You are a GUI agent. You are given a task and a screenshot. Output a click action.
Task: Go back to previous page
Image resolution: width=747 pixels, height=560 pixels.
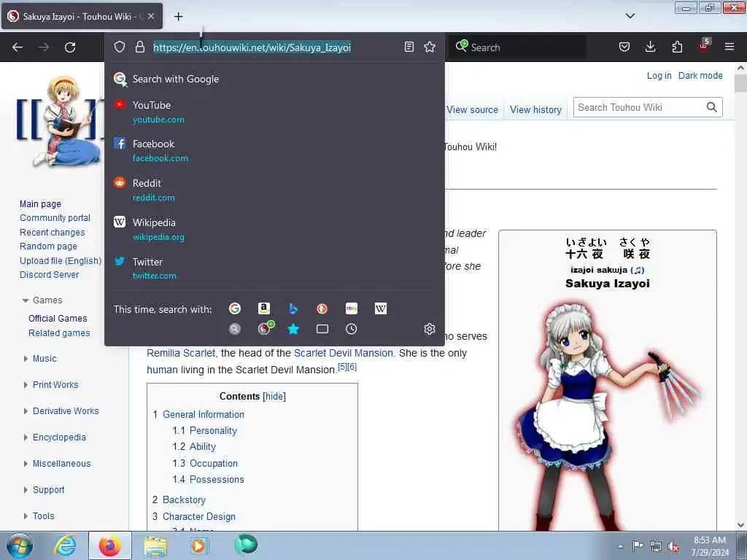(18, 47)
